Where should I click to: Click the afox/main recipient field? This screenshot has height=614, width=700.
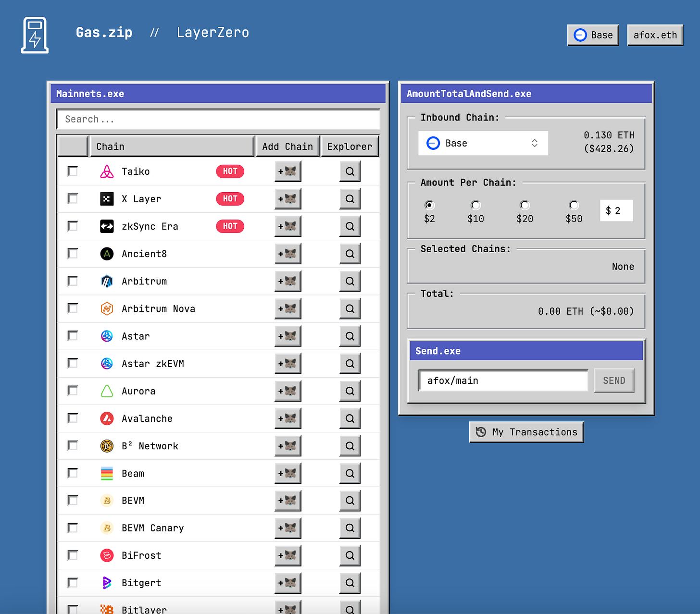click(503, 381)
